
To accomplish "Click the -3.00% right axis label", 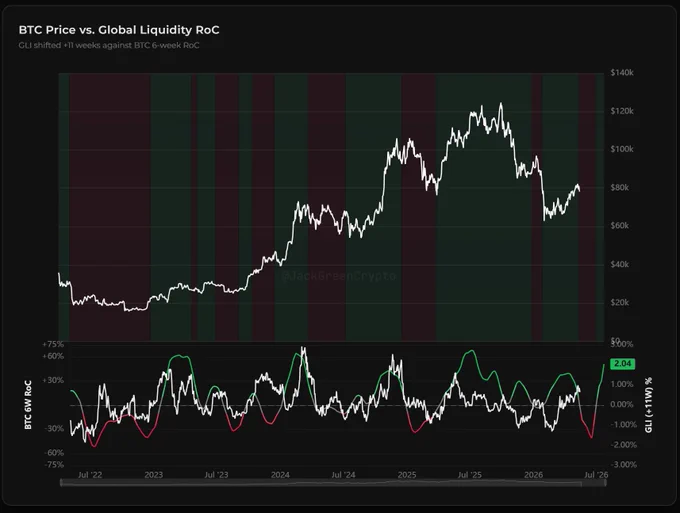I will pos(623,464).
